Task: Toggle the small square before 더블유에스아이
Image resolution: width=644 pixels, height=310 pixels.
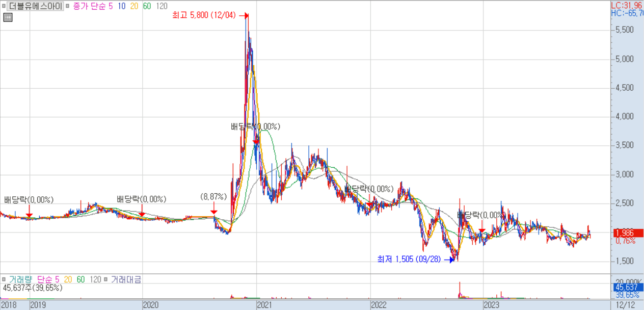Action: pyautogui.click(x=4, y=7)
